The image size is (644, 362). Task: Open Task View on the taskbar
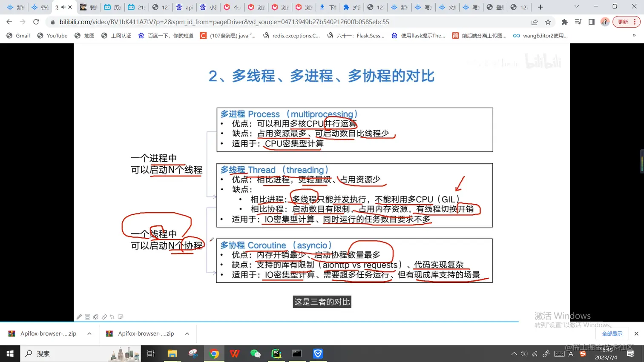pyautogui.click(x=151, y=353)
